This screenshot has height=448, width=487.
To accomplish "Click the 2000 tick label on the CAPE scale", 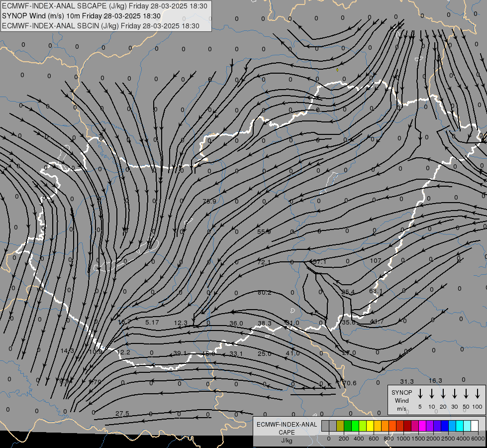I will pyautogui.click(x=433, y=439).
